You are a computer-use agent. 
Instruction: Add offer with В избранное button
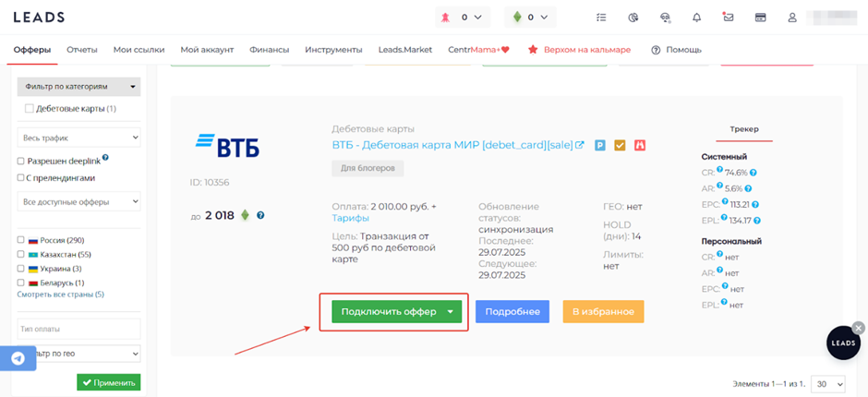(603, 312)
